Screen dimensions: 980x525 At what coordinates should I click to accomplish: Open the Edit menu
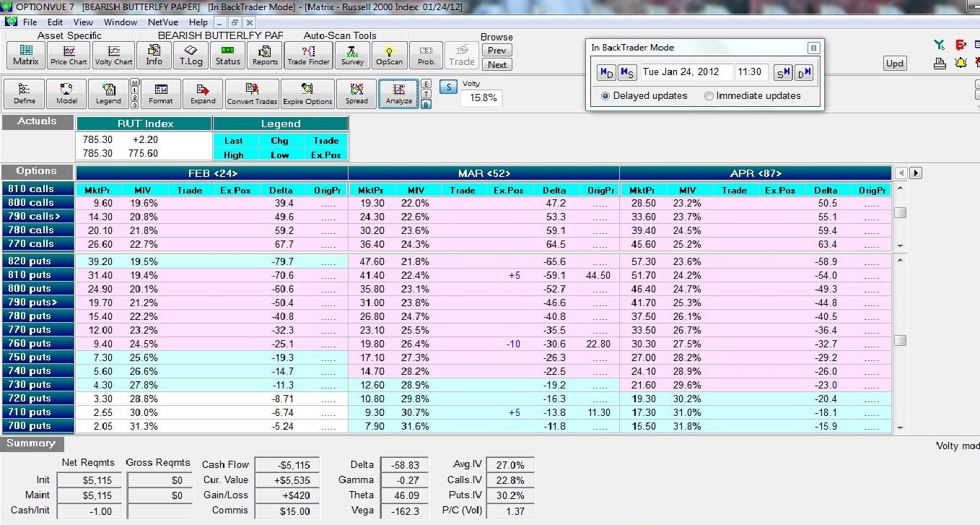pyautogui.click(x=56, y=22)
